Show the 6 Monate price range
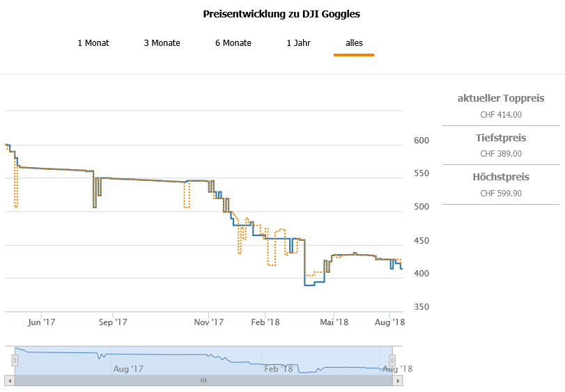The image size is (565, 392). tap(233, 43)
